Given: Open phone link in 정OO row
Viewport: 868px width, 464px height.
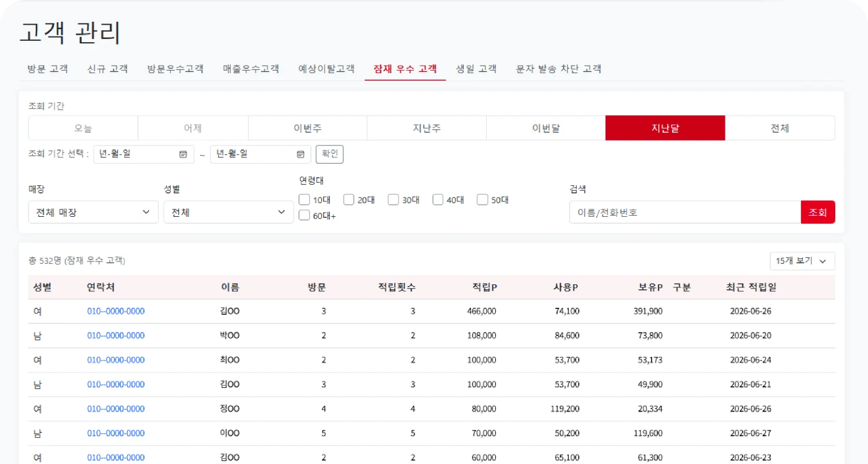Looking at the screenshot, I should (115, 409).
